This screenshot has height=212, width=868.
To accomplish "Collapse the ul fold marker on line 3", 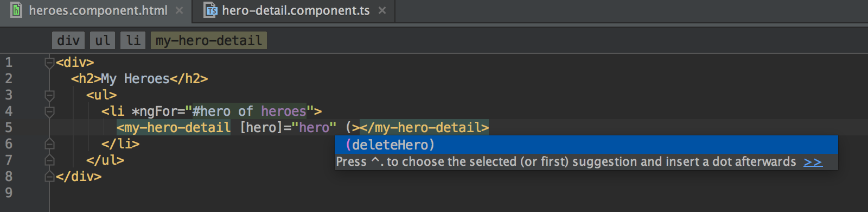I will pos(49,95).
